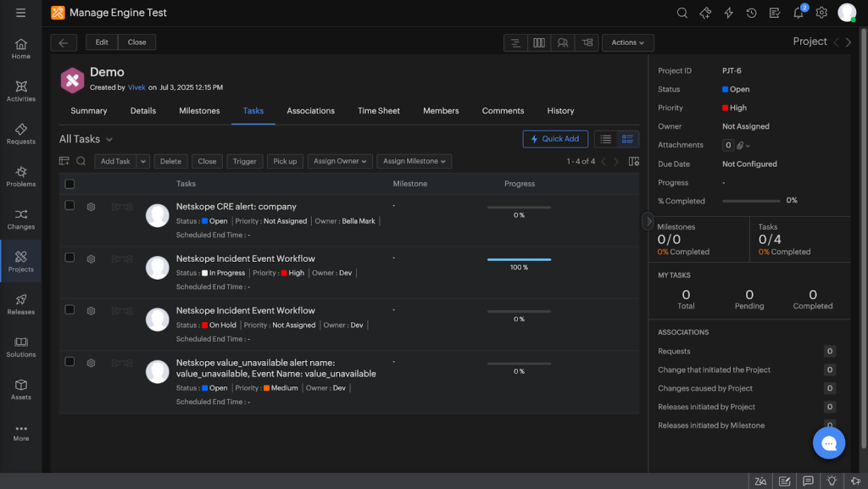Open the Actions dropdown
This screenshot has height=489, width=868.
pos(628,42)
